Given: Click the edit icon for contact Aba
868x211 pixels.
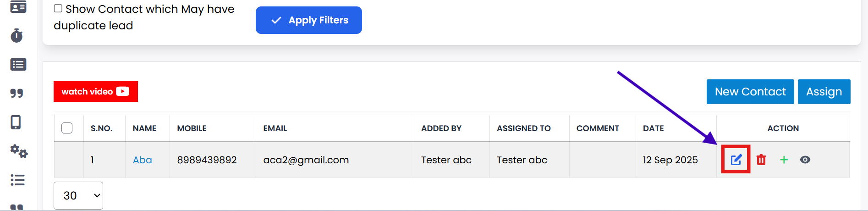Looking at the screenshot, I should point(736,160).
